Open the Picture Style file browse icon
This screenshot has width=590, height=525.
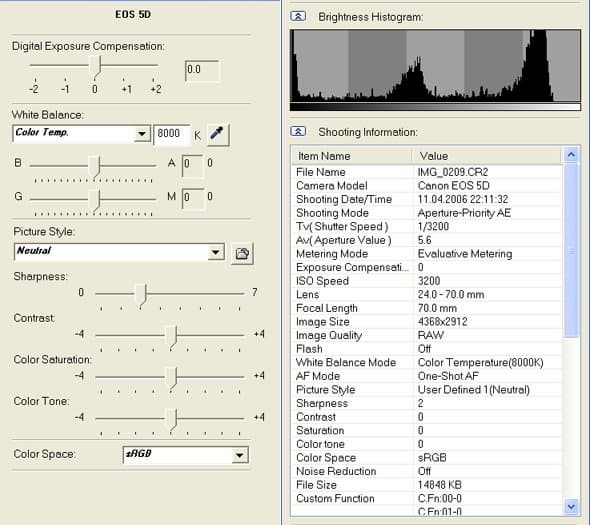click(x=242, y=254)
